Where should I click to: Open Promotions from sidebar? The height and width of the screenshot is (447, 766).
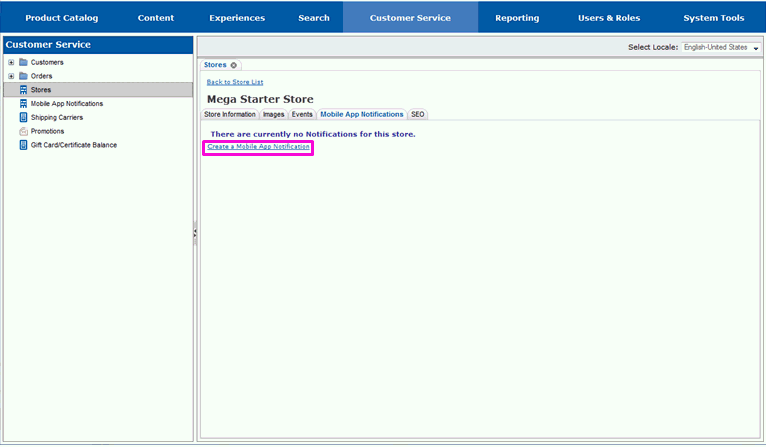pos(47,131)
